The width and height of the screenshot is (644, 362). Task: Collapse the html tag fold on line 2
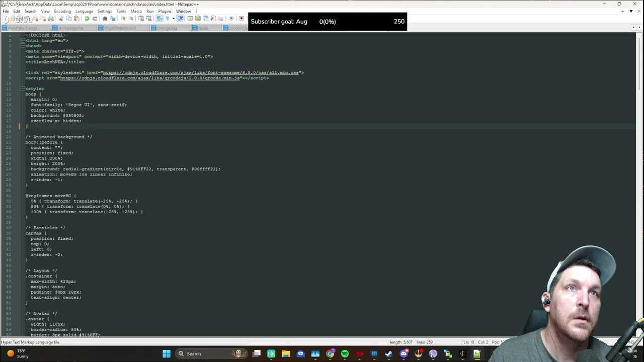coord(23,40)
